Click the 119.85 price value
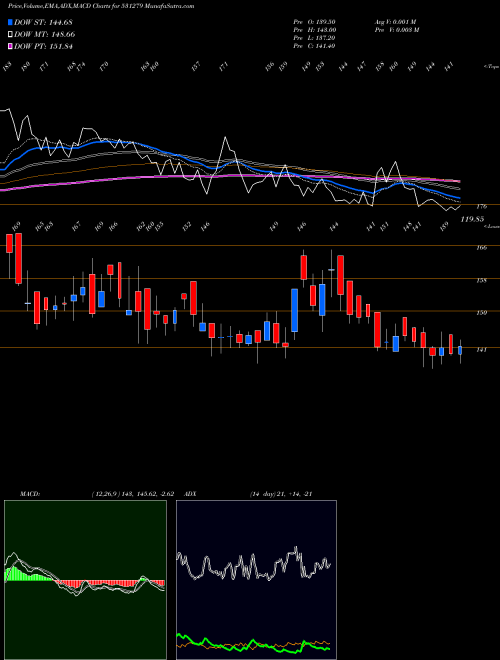This screenshot has height=660, width=500. click(472, 219)
